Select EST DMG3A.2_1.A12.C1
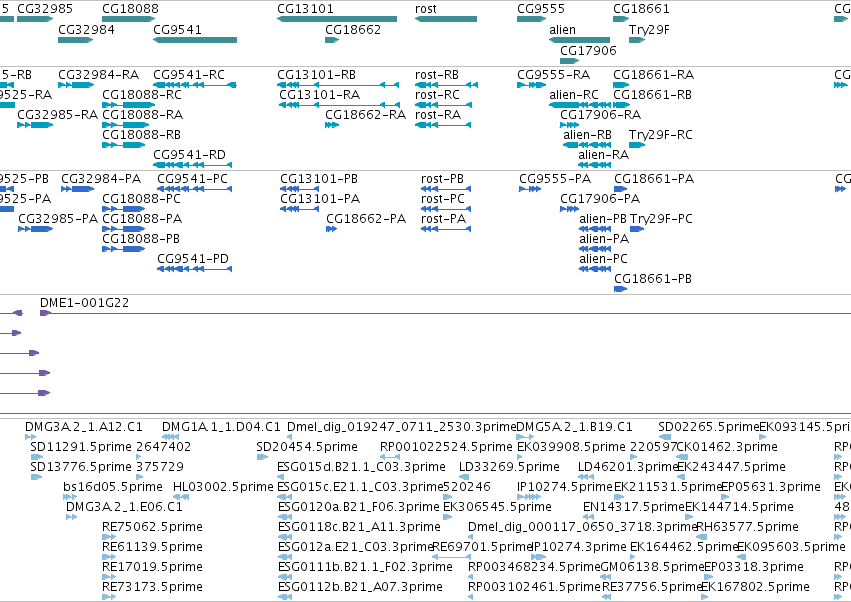This screenshot has width=851, height=602. pyautogui.click(x=30, y=436)
